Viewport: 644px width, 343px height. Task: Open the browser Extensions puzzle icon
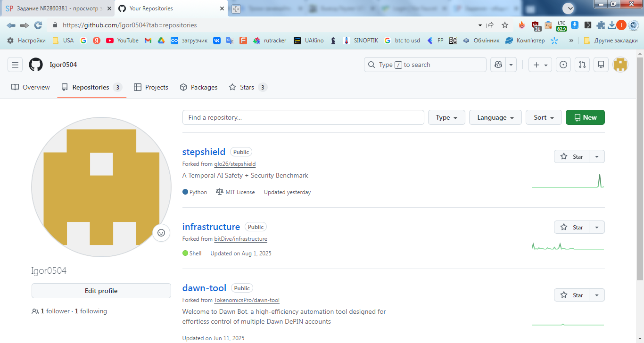point(601,25)
